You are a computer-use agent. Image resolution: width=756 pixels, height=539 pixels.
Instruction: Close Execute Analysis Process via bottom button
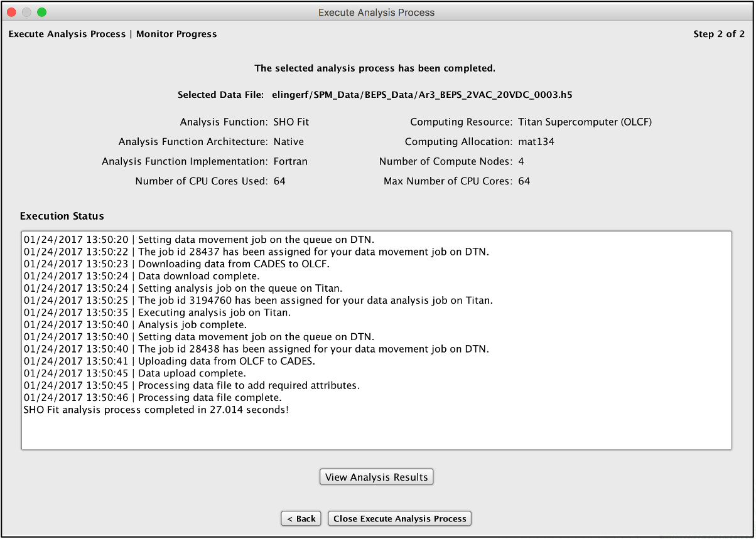399,519
